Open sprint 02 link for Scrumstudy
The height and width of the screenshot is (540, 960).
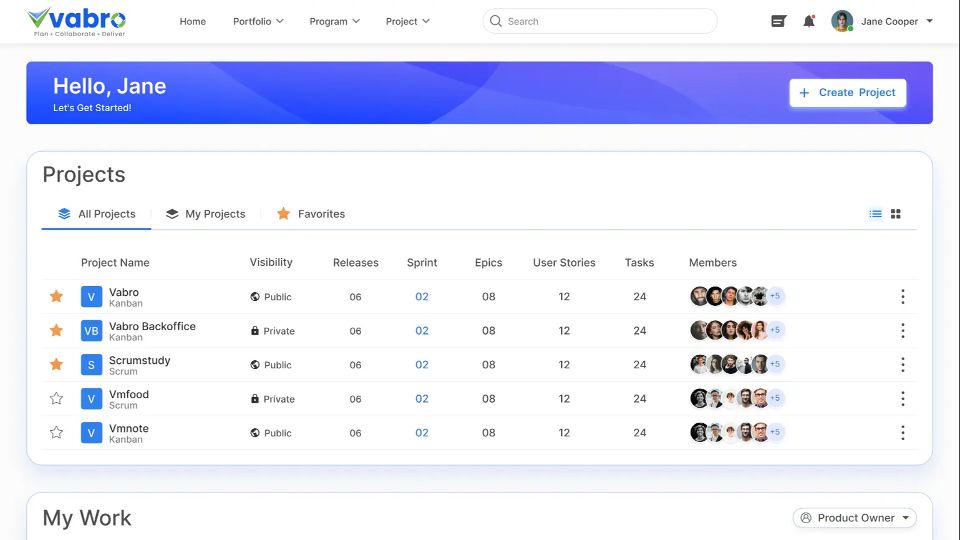[422, 365]
